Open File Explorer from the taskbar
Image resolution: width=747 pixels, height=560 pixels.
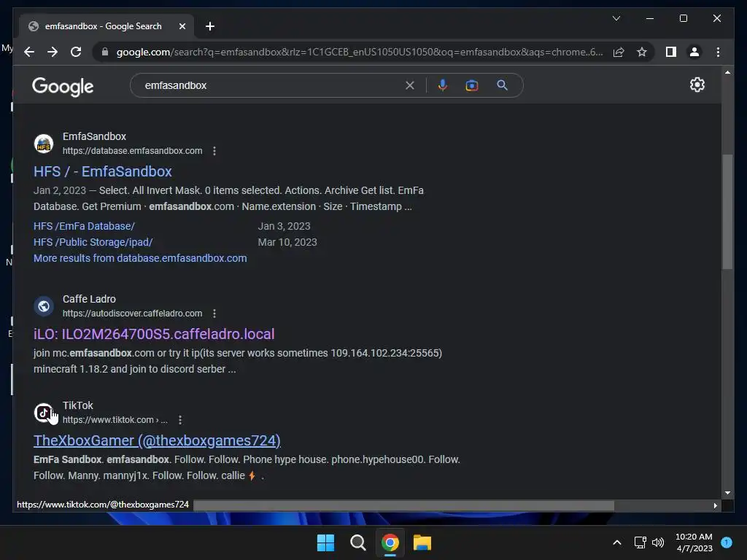422,542
